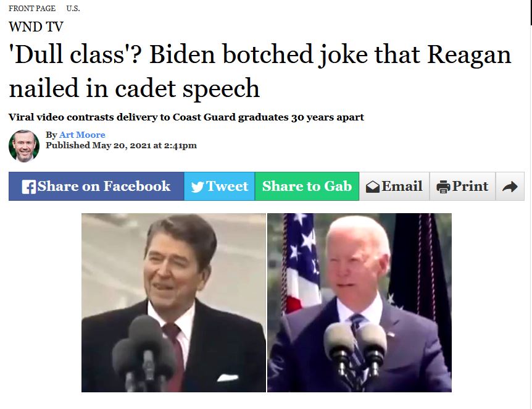Click the 'Dull class' article headline
532x409 pixels.
coord(260,70)
